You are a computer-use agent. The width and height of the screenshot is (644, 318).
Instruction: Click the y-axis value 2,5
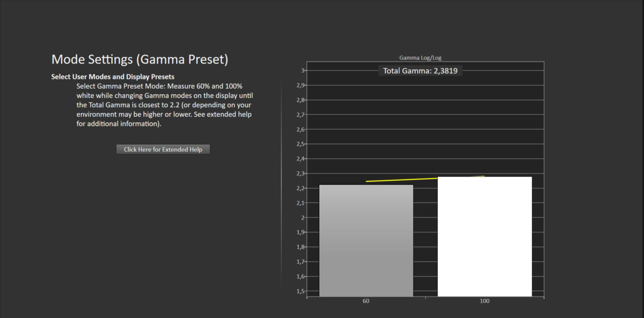(x=300, y=144)
